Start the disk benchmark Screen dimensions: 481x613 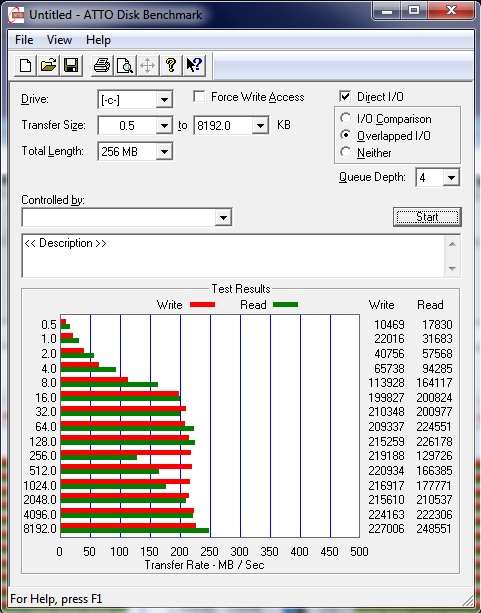tap(427, 217)
